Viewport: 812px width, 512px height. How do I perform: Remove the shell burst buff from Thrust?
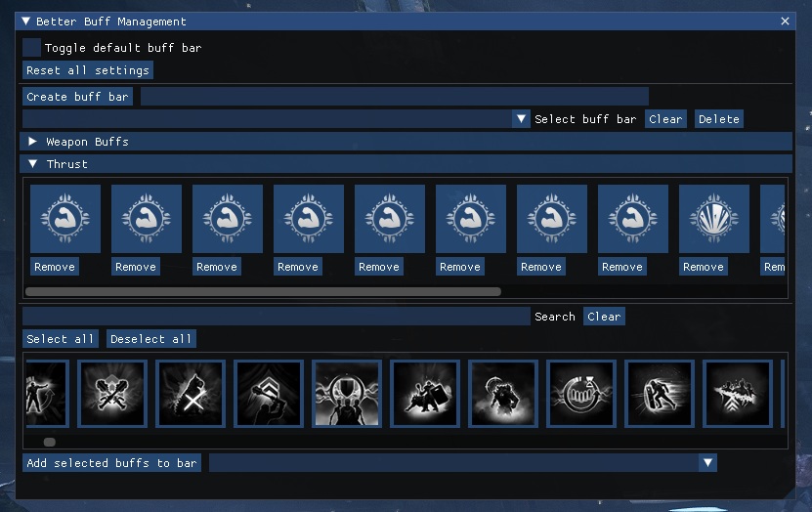pos(704,267)
